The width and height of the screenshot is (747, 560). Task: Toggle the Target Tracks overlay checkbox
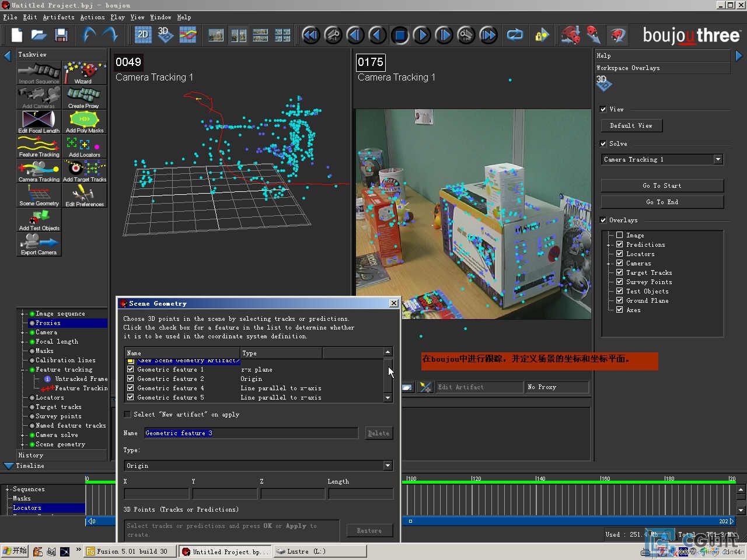click(x=620, y=272)
